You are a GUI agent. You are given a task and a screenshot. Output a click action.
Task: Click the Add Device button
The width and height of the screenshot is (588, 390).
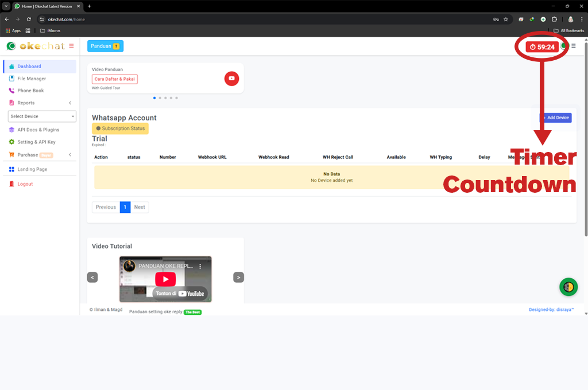[555, 118]
